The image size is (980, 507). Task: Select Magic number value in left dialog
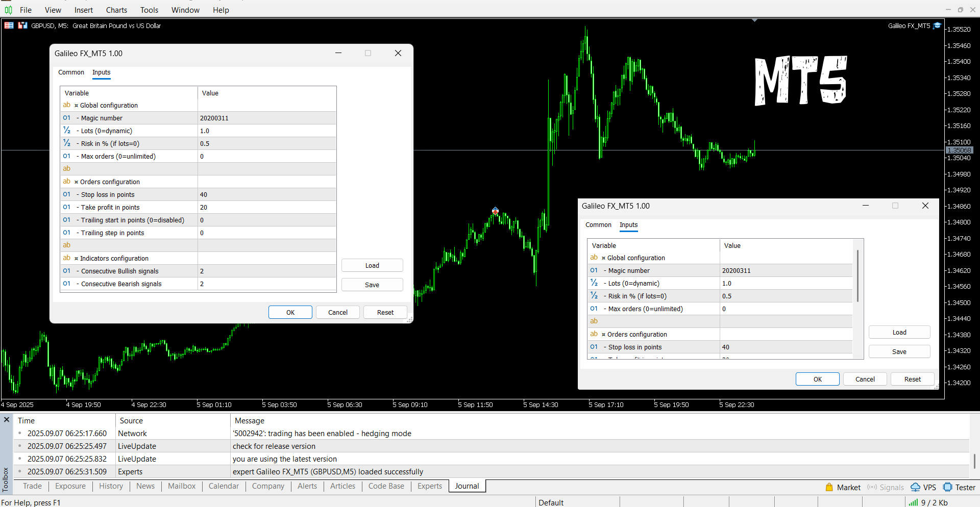[267, 118]
